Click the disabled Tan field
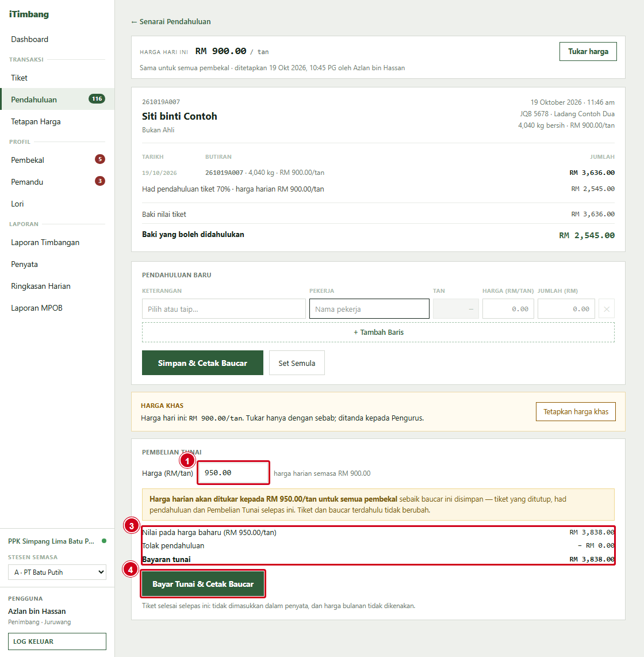This screenshot has height=657, width=644. click(455, 309)
